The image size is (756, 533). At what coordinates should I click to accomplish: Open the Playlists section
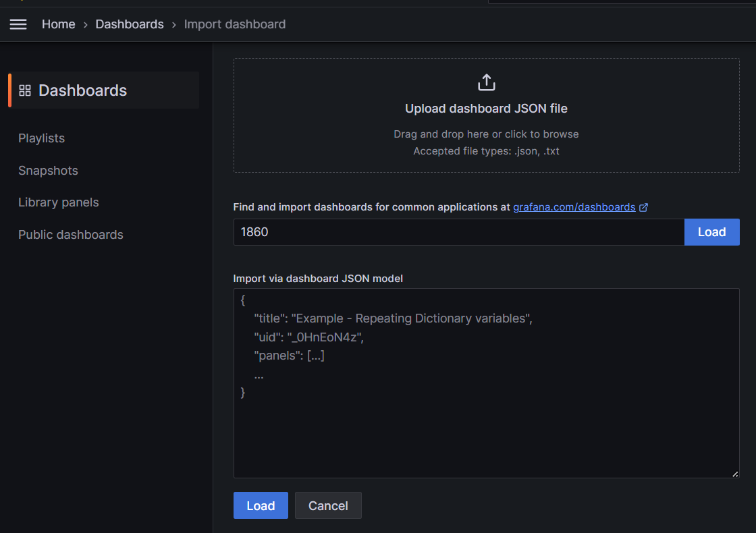(41, 138)
